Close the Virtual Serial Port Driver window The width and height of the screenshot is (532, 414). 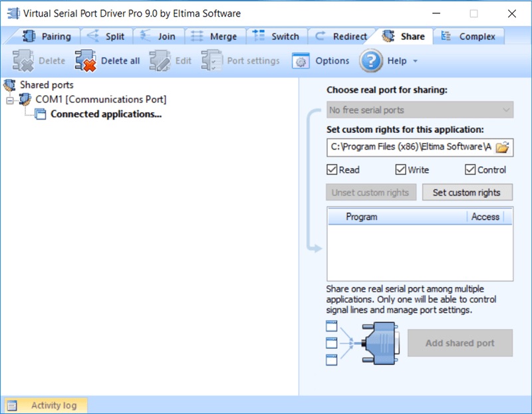click(x=512, y=13)
